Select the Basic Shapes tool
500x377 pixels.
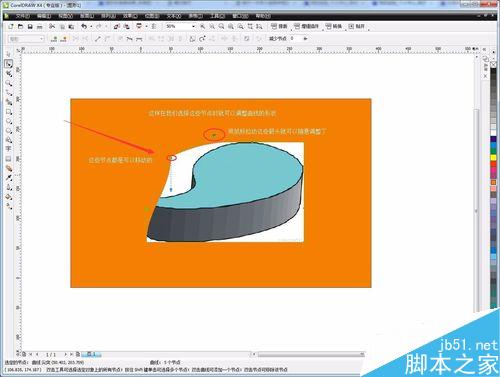point(9,140)
